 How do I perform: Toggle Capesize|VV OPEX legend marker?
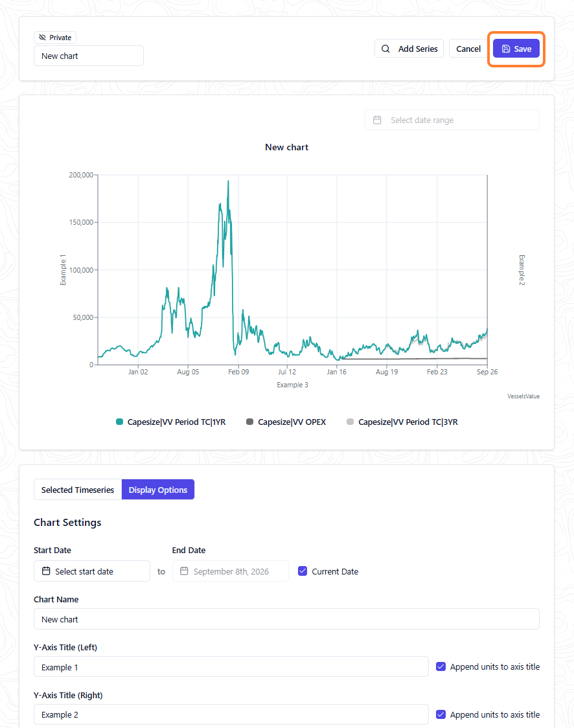250,422
